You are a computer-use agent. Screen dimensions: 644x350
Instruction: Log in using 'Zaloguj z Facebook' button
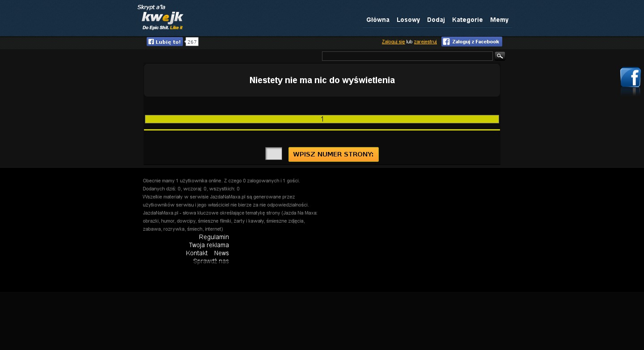point(471,42)
